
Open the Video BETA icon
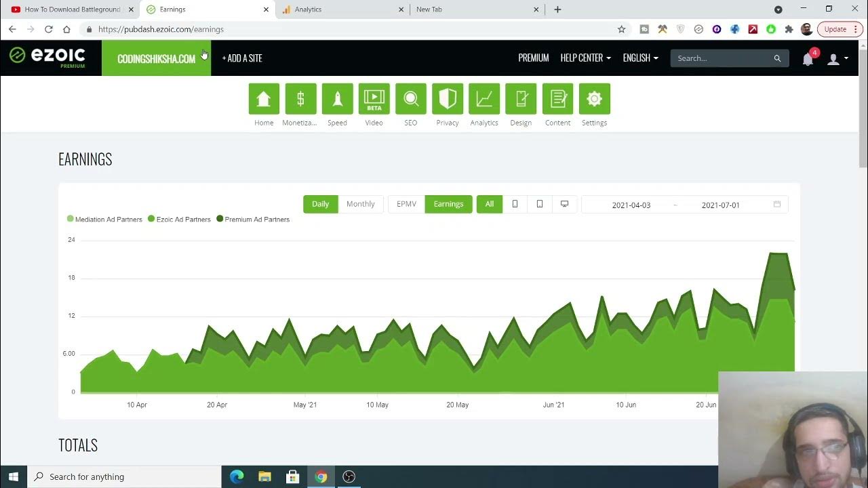pos(374,99)
